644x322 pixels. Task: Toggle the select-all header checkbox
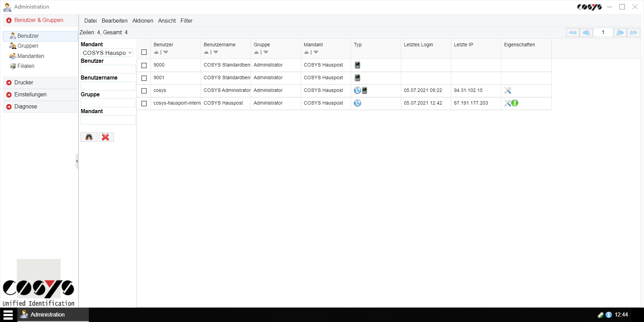[x=144, y=52]
